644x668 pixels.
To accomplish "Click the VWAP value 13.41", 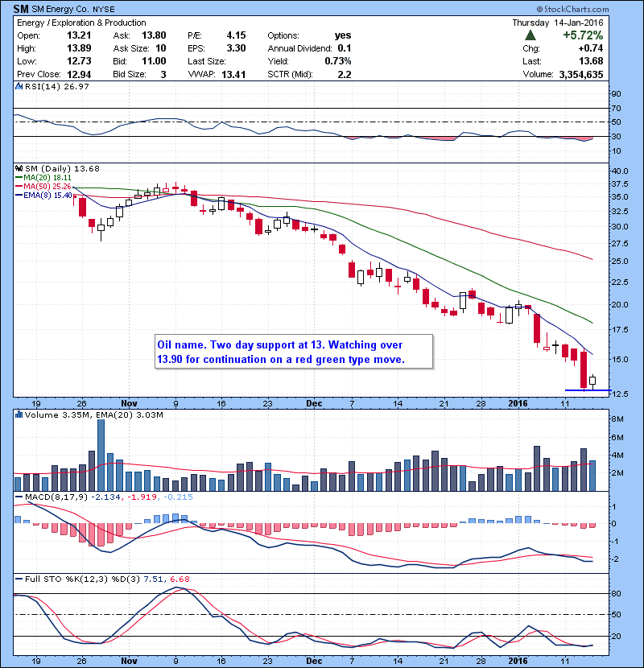I will [233, 75].
